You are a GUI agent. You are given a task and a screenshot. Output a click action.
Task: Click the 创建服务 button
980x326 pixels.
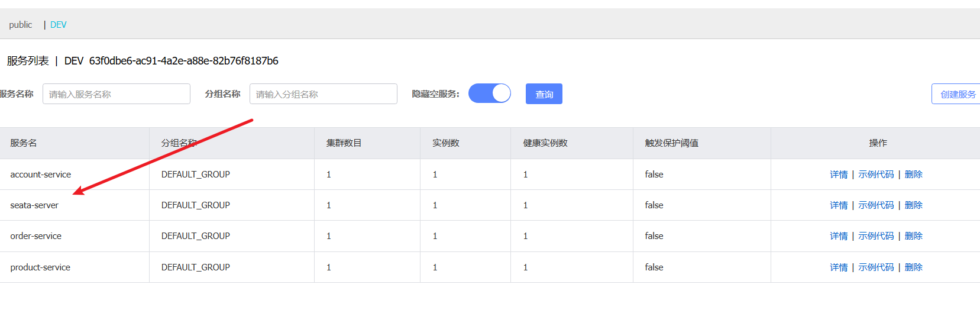pyautogui.click(x=957, y=94)
